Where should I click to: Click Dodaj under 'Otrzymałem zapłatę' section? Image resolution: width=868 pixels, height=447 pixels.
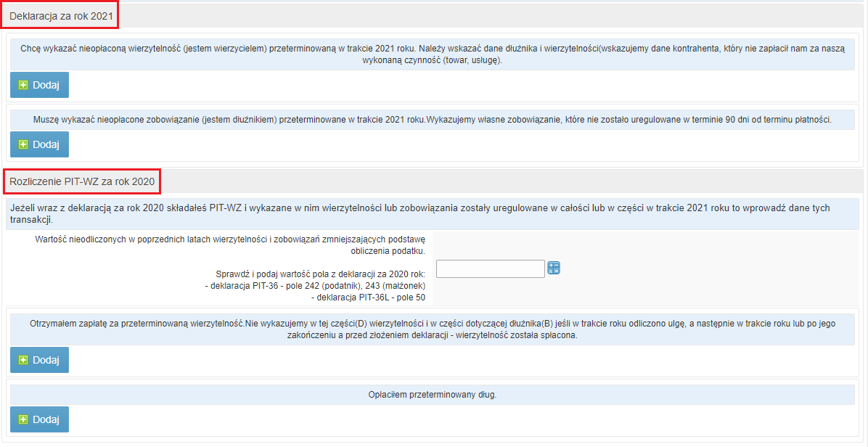click(x=39, y=360)
